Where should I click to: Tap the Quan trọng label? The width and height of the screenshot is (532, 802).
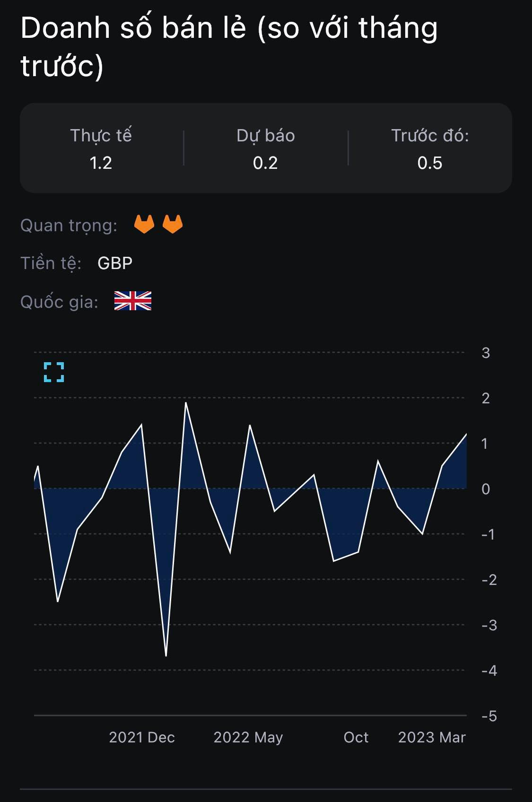click(69, 226)
